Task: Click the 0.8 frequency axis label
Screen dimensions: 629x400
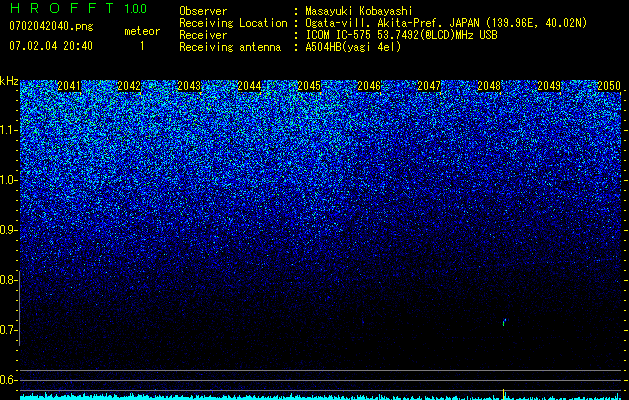Action: (8, 280)
